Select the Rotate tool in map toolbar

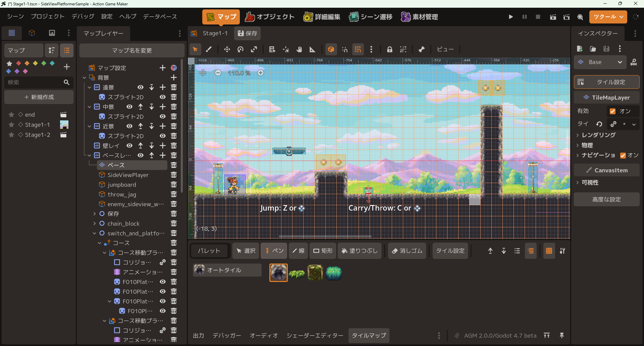240,49
